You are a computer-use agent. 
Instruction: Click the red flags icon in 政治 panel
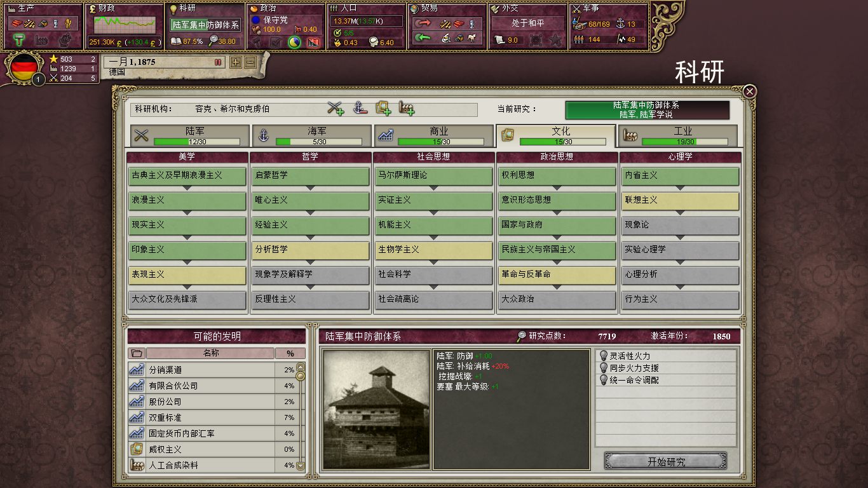313,42
